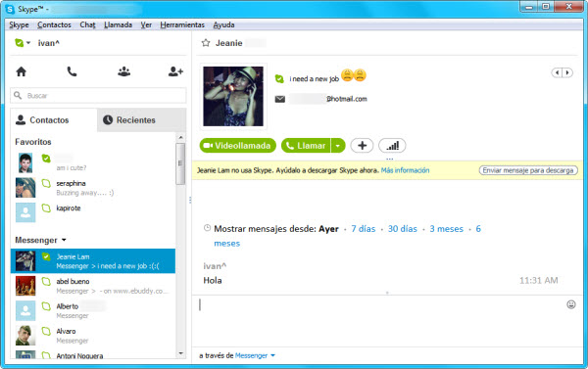Click the contact list scroll down arrow
This screenshot has width=588, height=369.
point(180,353)
